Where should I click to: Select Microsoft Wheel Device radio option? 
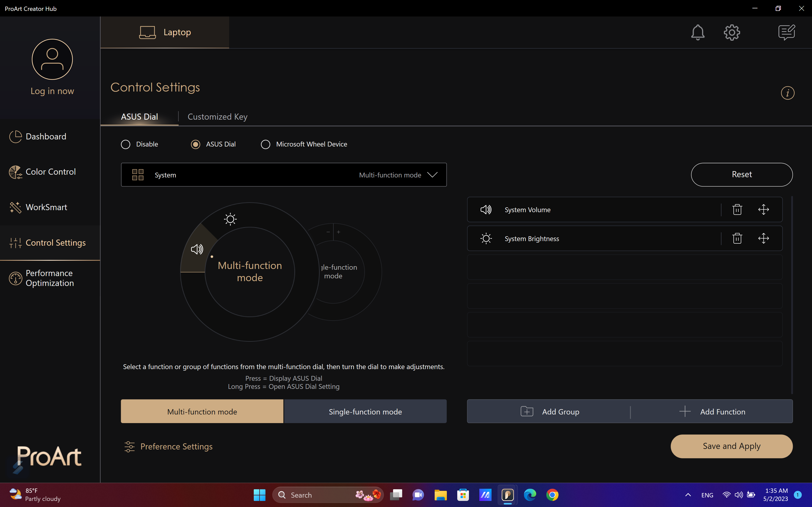coord(265,144)
